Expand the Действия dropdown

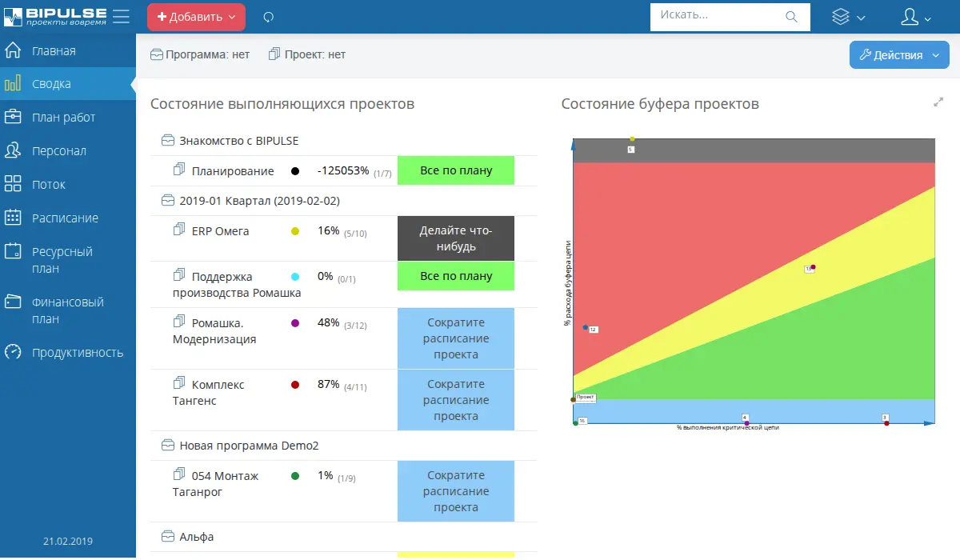click(899, 55)
